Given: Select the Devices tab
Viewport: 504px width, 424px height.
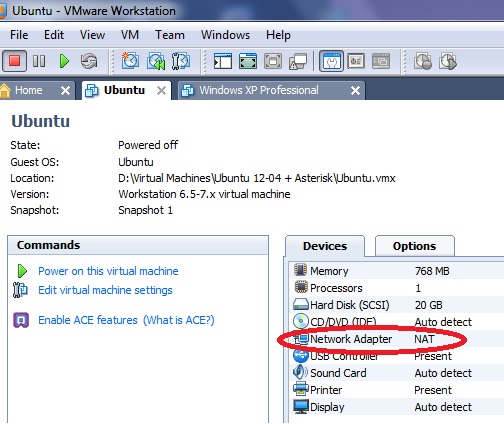Looking at the screenshot, I should [x=325, y=246].
